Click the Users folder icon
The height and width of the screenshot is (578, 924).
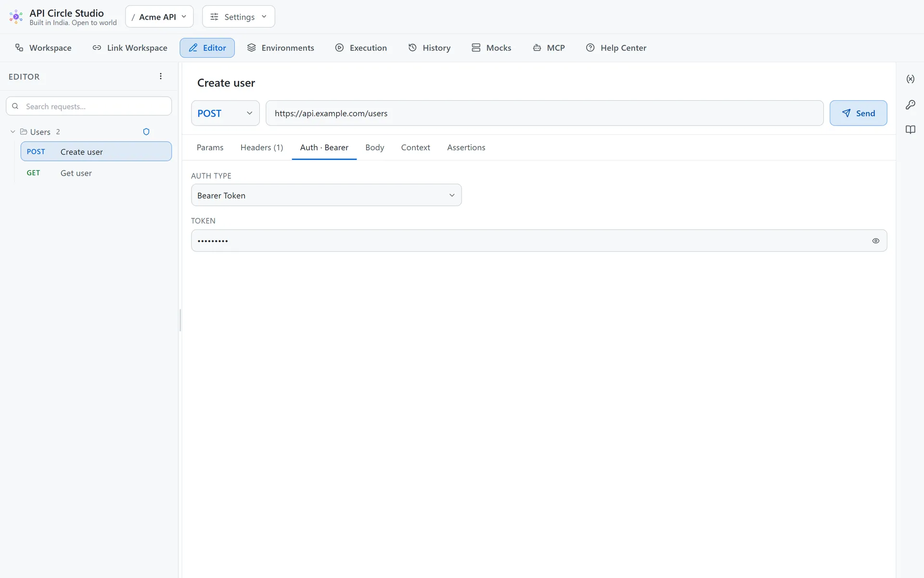pyautogui.click(x=23, y=131)
